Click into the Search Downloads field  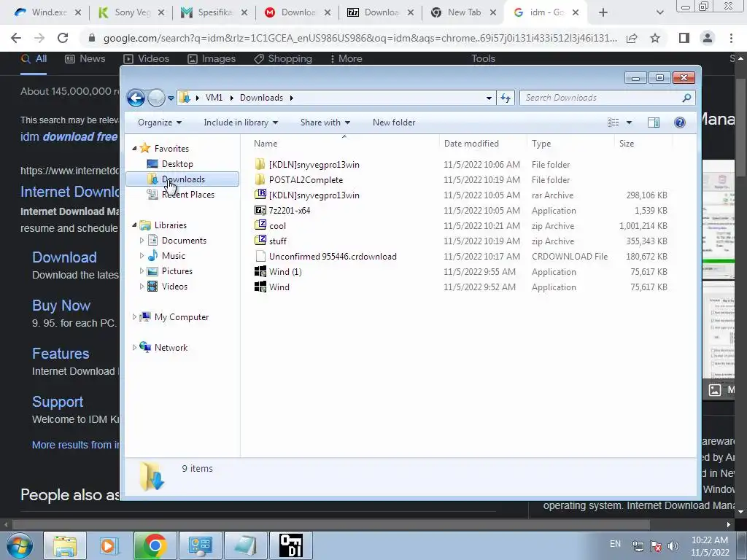[607, 98]
